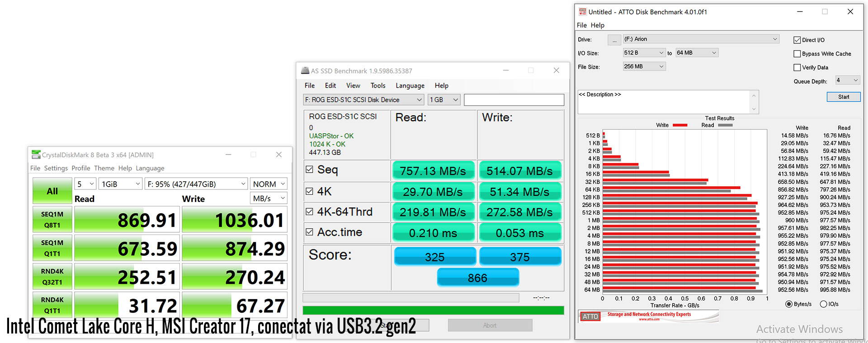The height and width of the screenshot is (343, 868).
Task: Expand the ROG ESD-S1C drive selector
Action: coord(363,100)
